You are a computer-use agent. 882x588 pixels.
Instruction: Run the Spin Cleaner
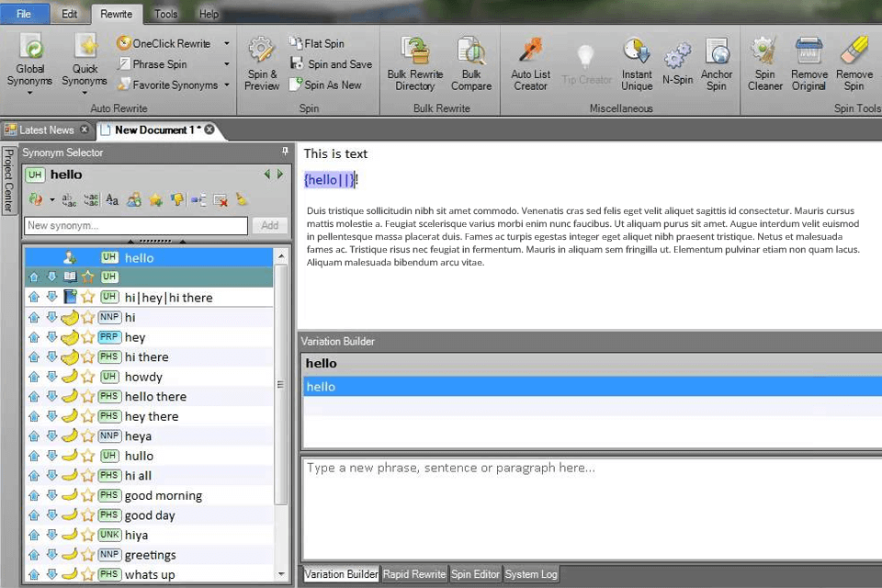764,63
